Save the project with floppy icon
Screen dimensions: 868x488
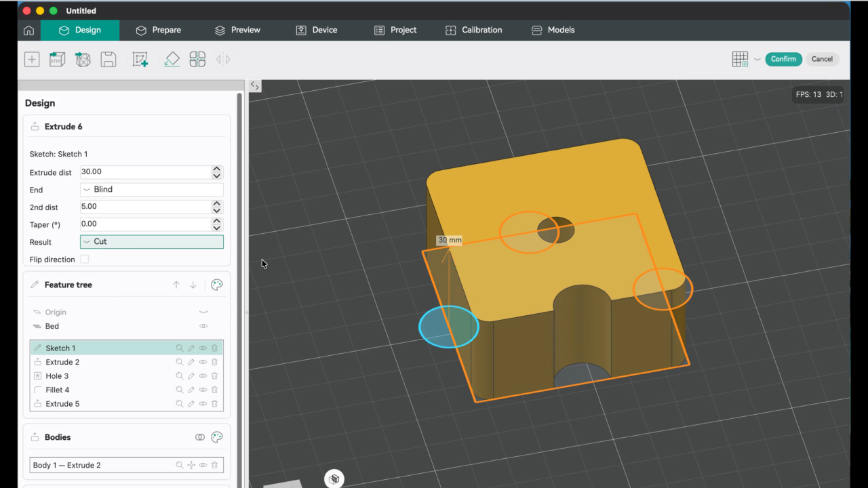pyautogui.click(x=108, y=60)
